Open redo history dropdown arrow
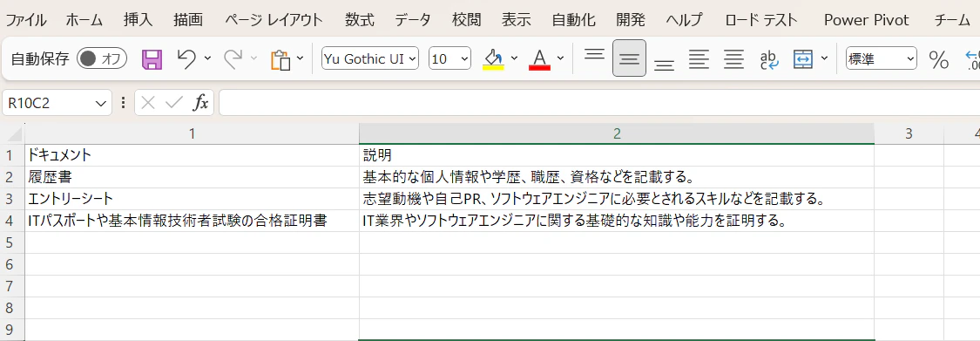980x341 pixels. (253, 58)
